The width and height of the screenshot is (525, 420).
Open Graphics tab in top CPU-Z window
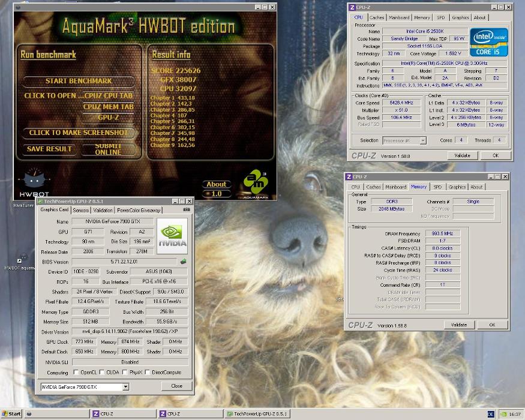(460, 17)
